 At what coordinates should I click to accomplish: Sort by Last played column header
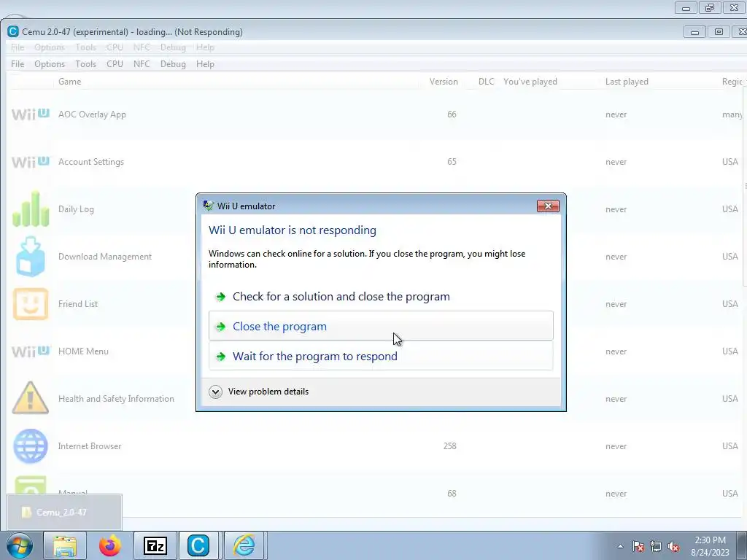click(x=627, y=82)
